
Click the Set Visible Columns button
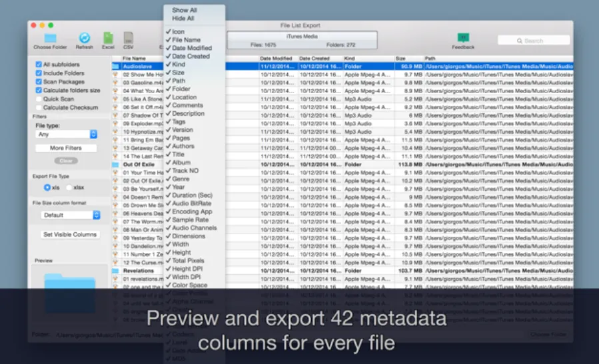(70, 235)
